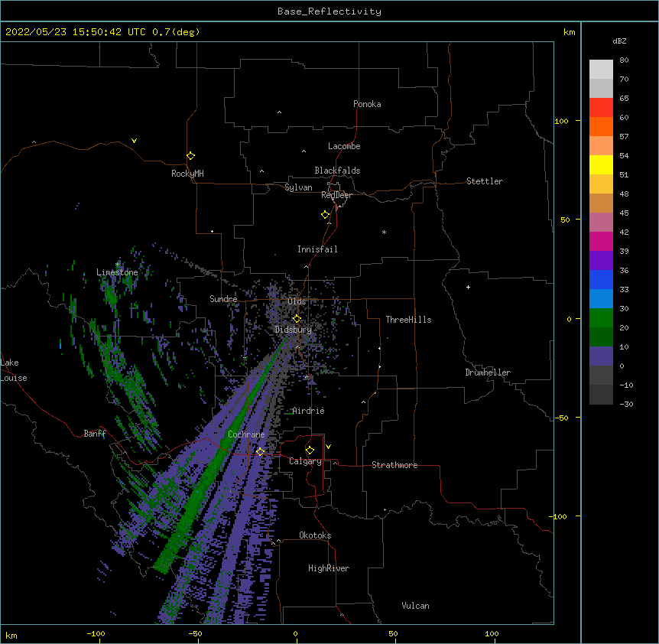This screenshot has height=644, width=659.
Task: Select the light gray 70-80 dBZ legend swatch
Action: pos(601,70)
